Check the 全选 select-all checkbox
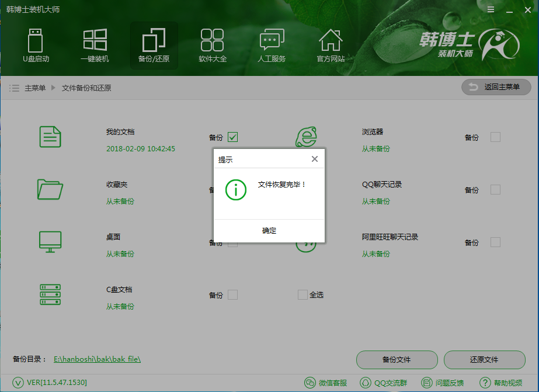 coord(302,294)
